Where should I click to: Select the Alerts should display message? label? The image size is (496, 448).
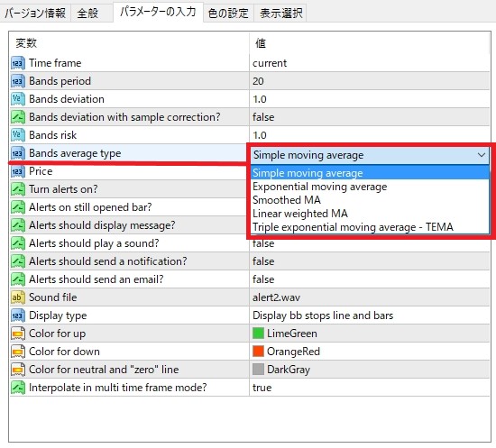pyautogui.click(x=102, y=225)
